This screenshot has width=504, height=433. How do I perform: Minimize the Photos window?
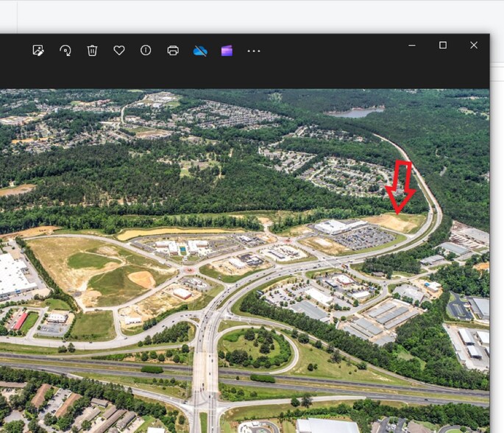[412, 45]
